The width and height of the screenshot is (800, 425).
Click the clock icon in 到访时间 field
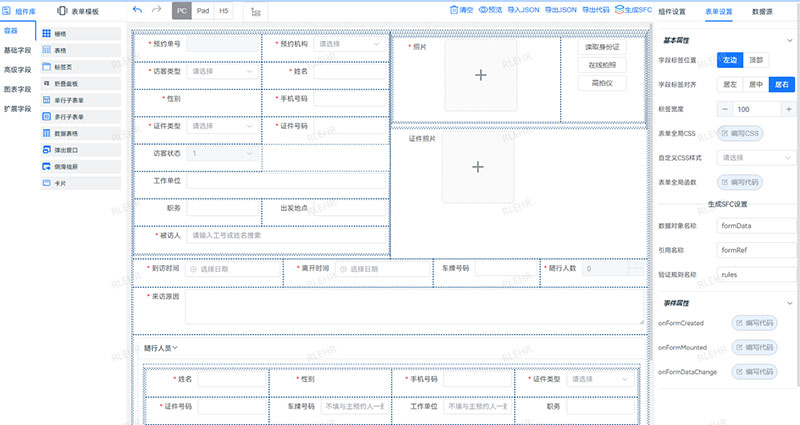point(193,269)
